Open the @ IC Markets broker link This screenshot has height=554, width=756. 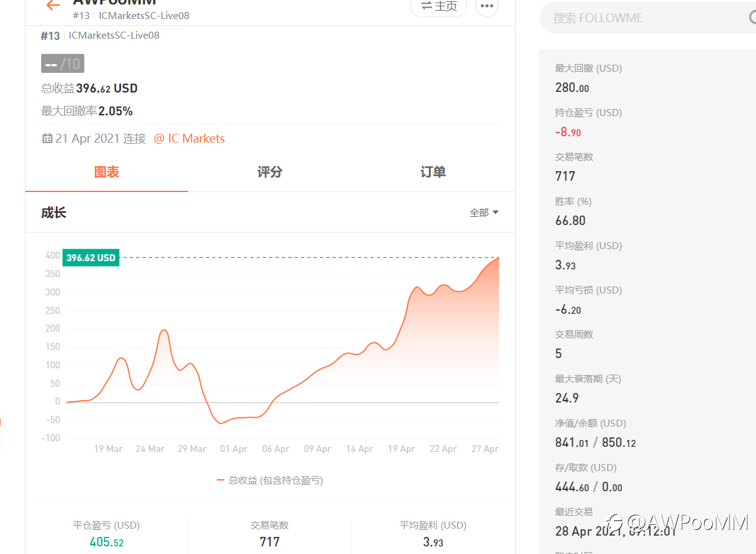pyautogui.click(x=189, y=138)
